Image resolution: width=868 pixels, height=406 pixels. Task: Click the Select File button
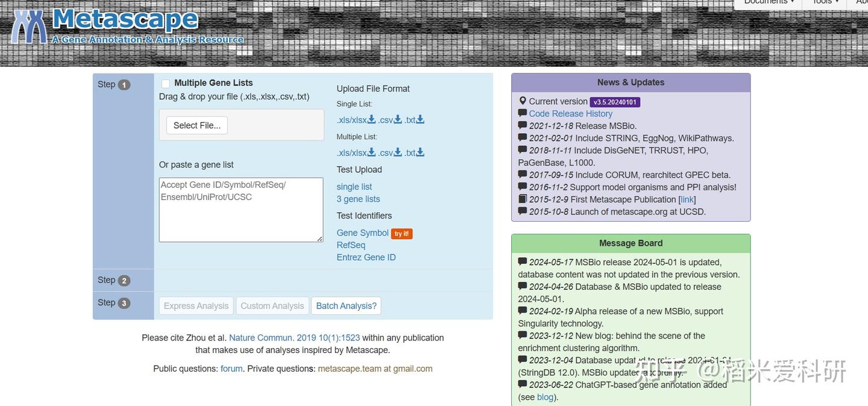(x=197, y=125)
